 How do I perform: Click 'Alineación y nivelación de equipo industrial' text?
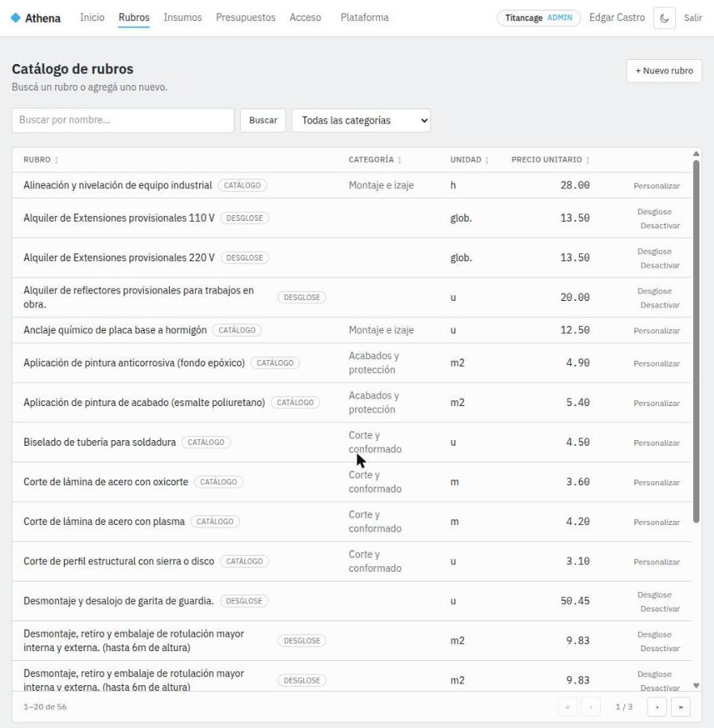117,185
